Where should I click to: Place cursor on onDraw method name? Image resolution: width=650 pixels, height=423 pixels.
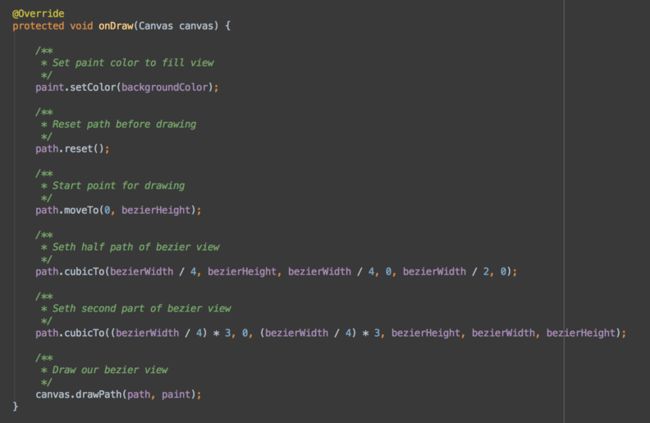(116, 26)
